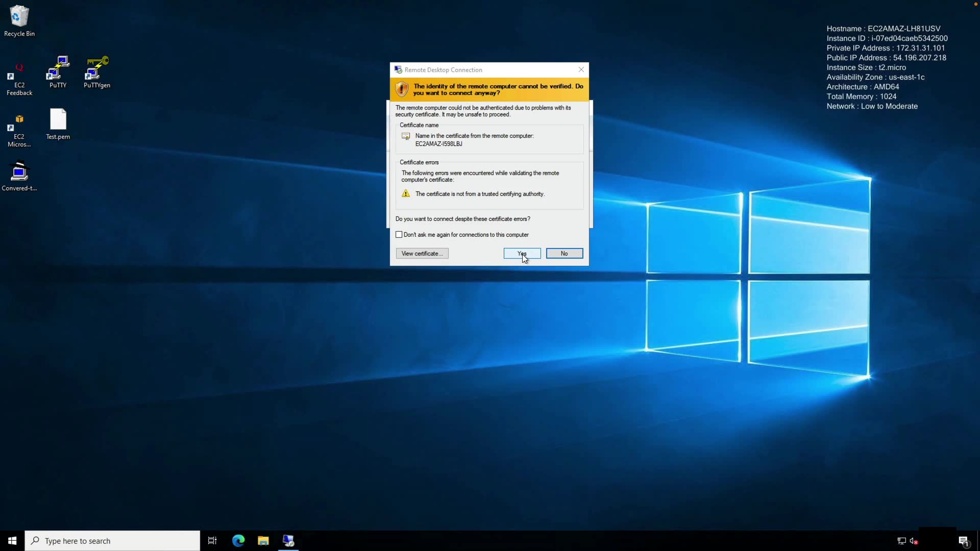This screenshot has width=980, height=551.
Task: Close the Remote Desktop Connection dialog
Action: pos(581,70)
